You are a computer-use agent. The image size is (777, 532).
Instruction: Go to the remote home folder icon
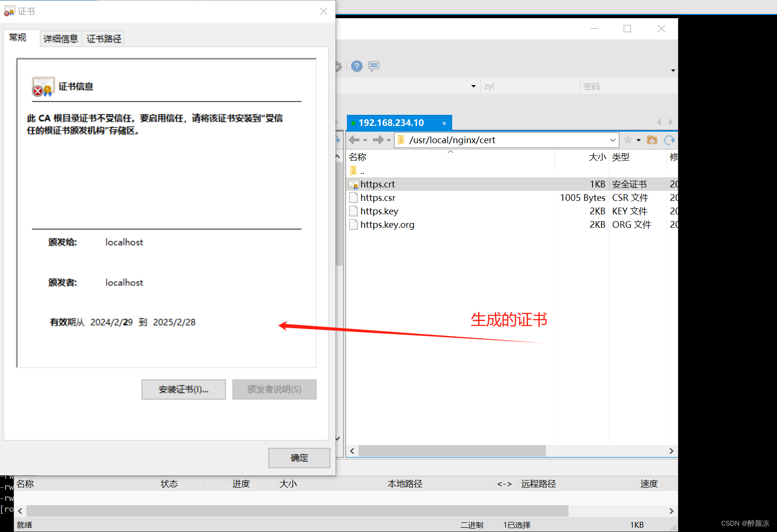(652, 140)
